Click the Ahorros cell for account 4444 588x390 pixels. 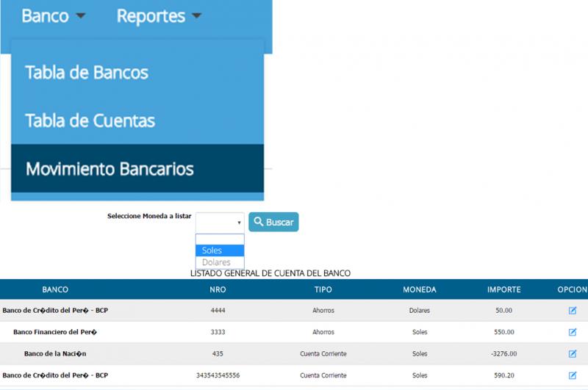pyautogui.click(x=323, y=311)
